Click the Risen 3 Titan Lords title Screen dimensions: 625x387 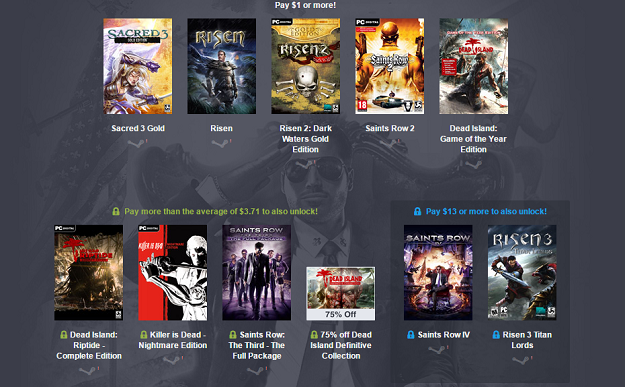pyautogui.click(x=527, y=340)
